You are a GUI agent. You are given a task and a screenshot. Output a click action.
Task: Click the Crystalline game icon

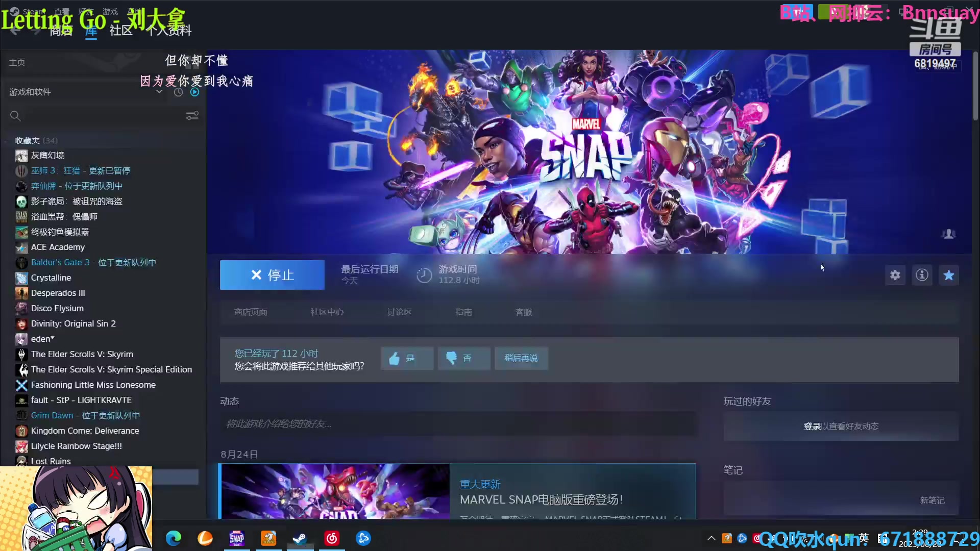point(21,278)
